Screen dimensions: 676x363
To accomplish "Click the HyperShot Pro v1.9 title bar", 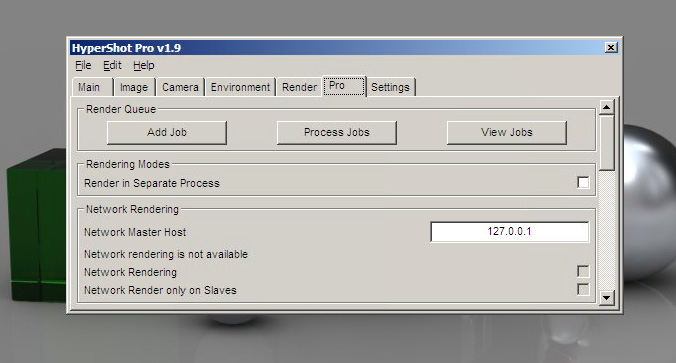I will (345, 47).
